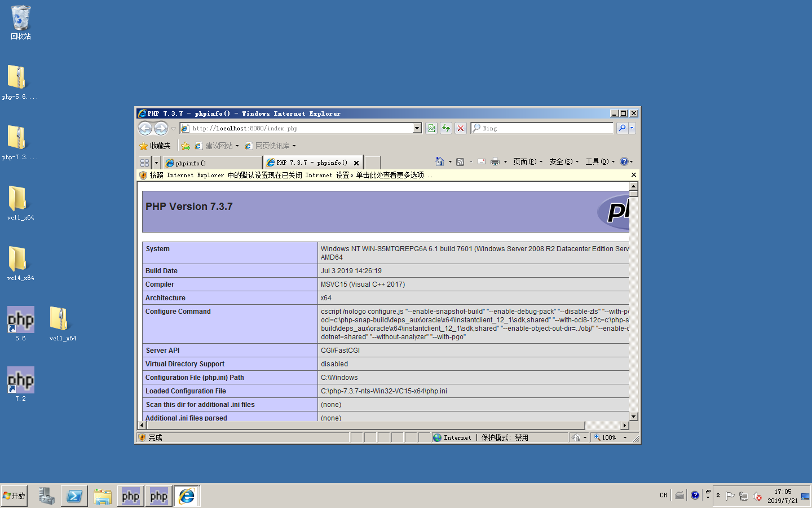812x508 pixels.
Task: Click the IE Back navigation button
Action: [x=145, y=129]
